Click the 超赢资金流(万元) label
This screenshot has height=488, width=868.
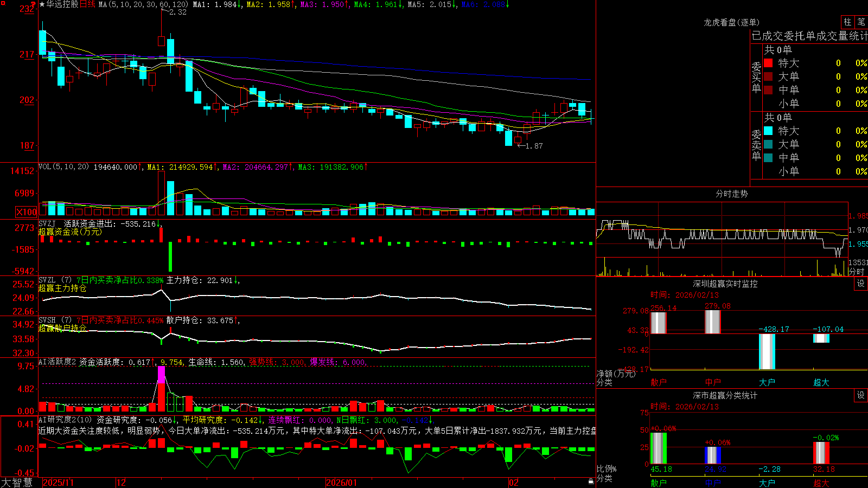pos(70,232)
